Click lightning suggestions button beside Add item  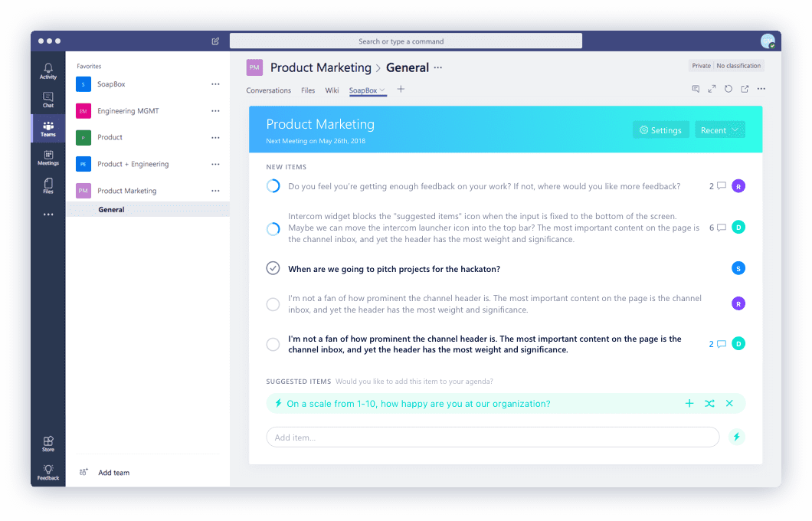click(x=736, y=437)
